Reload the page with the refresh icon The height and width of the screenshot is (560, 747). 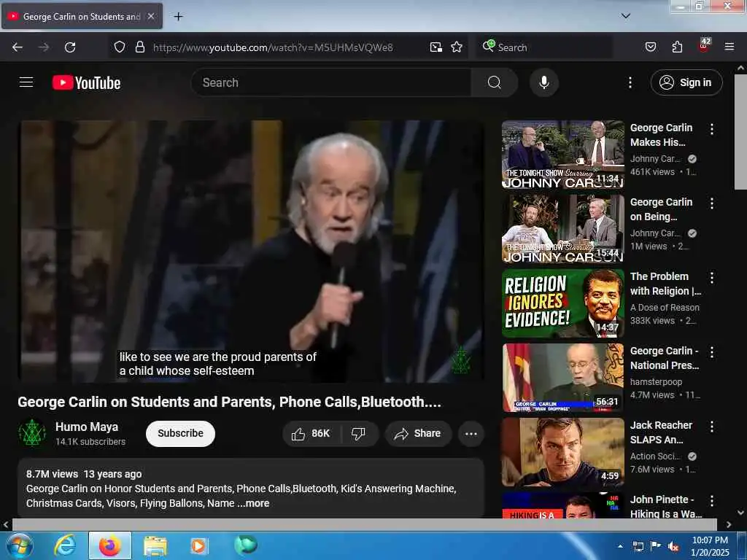[70, 47]
